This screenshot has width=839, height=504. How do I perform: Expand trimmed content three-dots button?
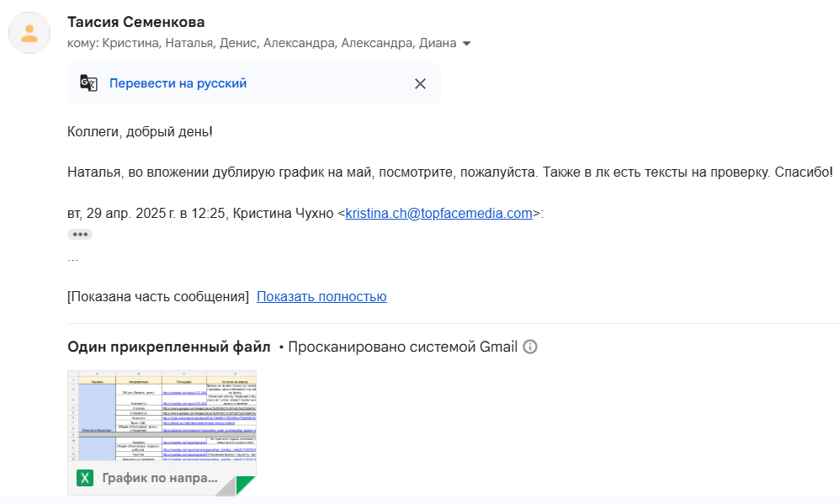(80, 235)
